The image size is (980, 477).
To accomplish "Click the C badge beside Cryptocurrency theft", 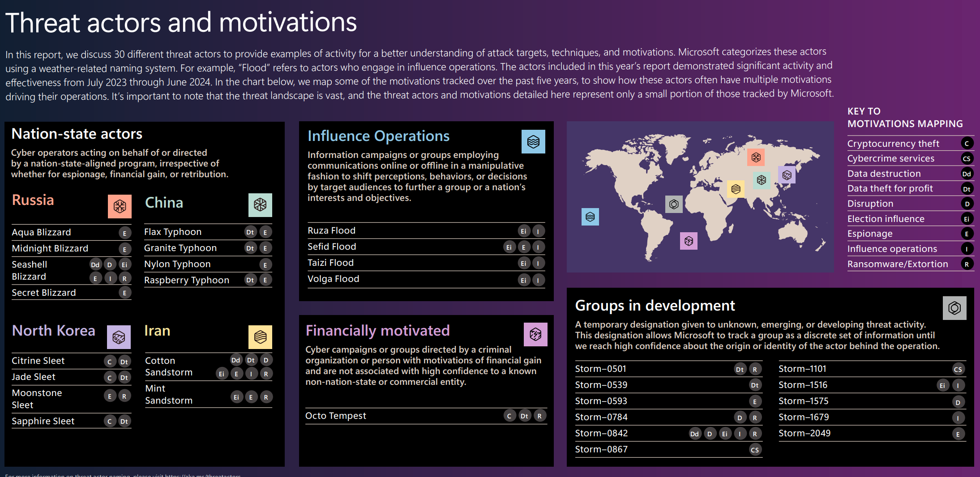I will (x=967, y=143).
